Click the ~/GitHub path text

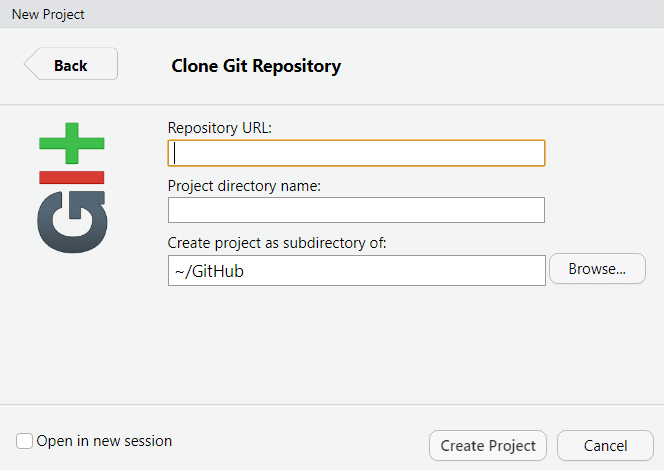click(x=209, y=270)
